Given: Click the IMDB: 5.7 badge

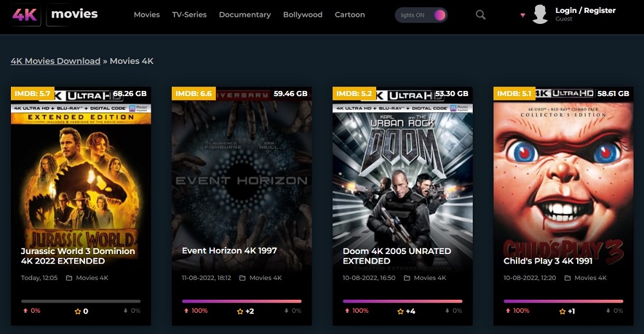Looking at the screenshot, I should [32, 93].
